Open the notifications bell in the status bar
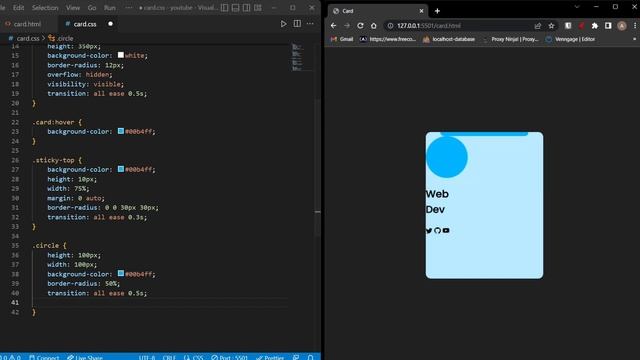 click(310, 357)
